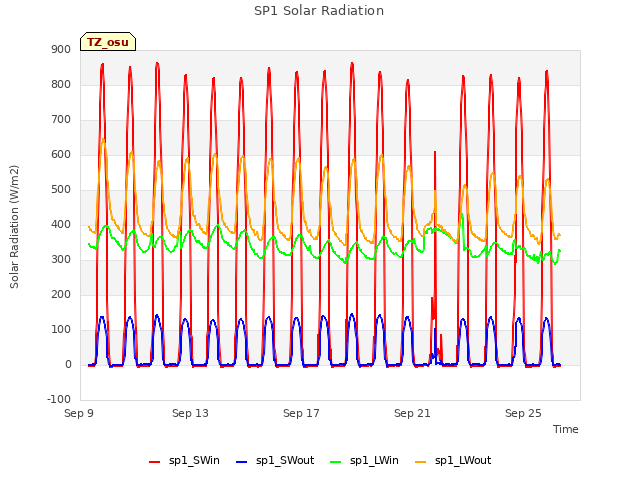Select the sp1_LWout legend entry
The width and height of the screenshot is (640, 480).
coord(453,460)
